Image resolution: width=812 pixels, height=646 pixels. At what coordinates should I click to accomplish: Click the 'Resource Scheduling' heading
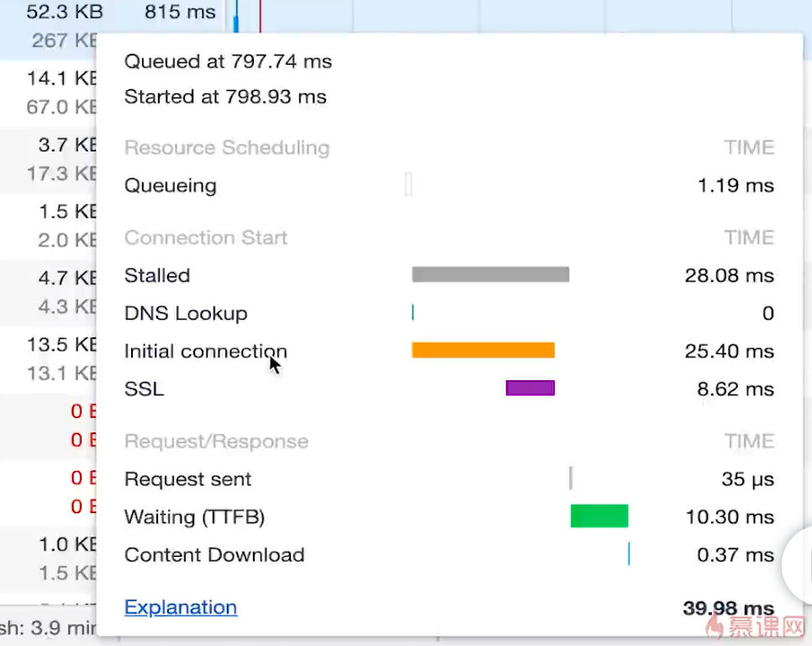point(227,148)
